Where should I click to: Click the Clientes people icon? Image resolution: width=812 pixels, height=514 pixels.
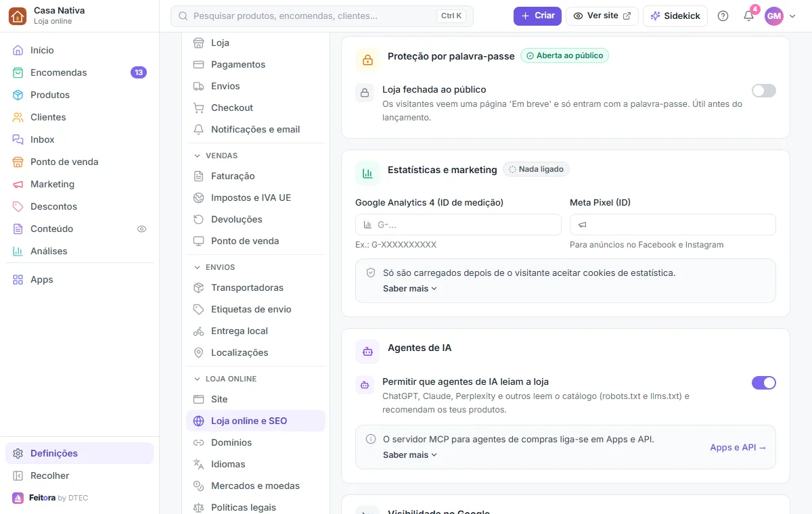click(18, 117)
